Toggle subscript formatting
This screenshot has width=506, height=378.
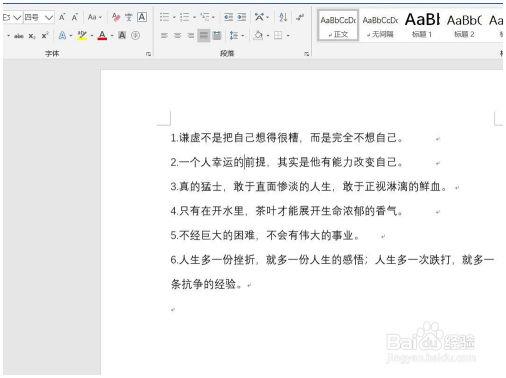[32, 36]
